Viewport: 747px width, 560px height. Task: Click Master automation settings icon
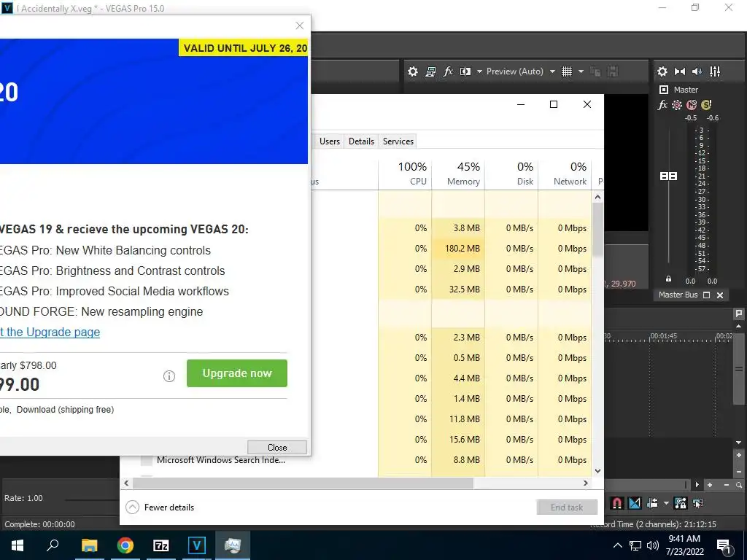pyautogui.click(x=677, y=105)
